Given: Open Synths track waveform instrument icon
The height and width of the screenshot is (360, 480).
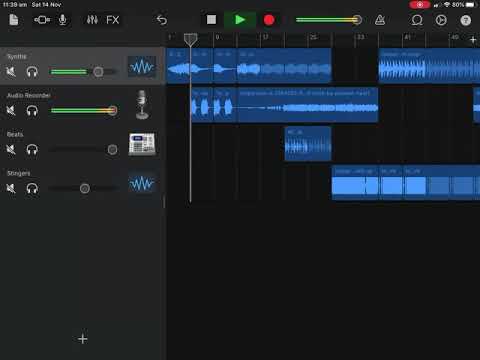Looking at the screenshot, I should 142,67.
